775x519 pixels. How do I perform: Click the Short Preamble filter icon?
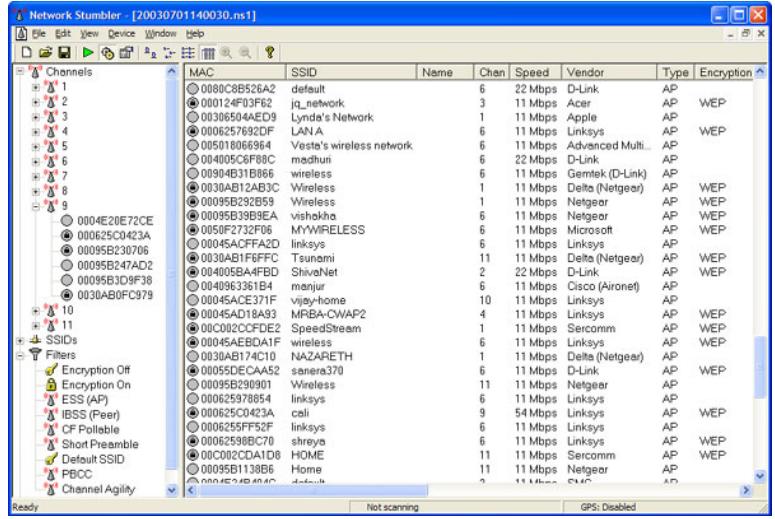click(x=51, y=444)
